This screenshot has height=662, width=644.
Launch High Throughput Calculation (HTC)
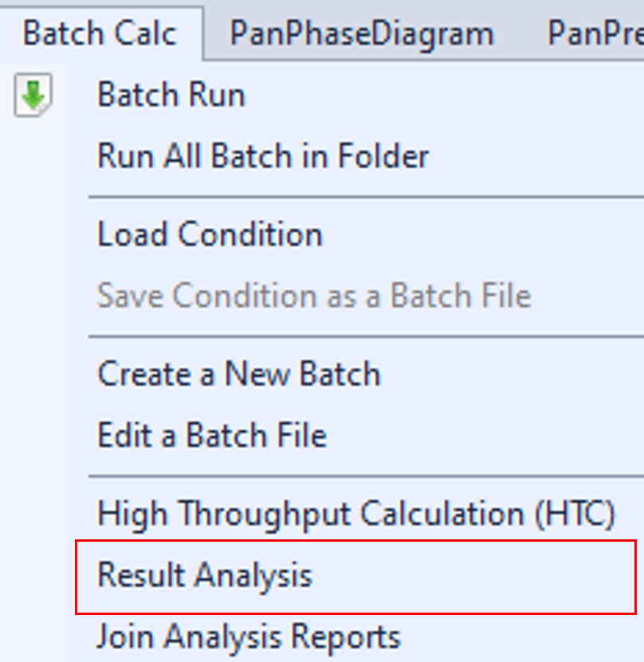click(355, 514)
